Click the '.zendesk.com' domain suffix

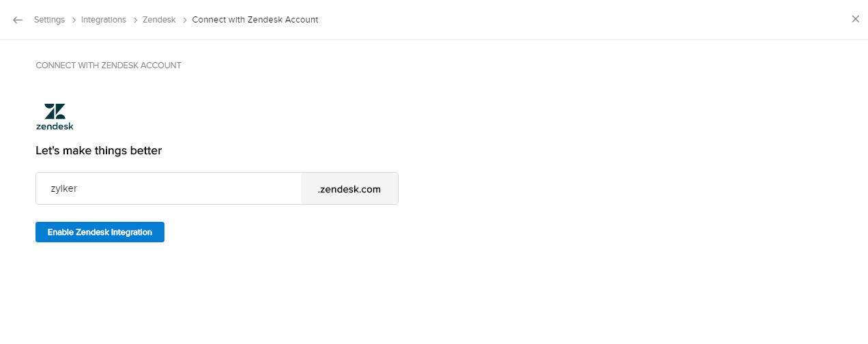coord(349,189)
